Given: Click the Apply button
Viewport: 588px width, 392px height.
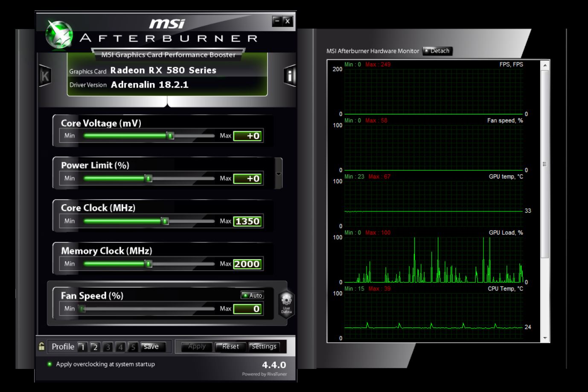Looking at the screenshot, I should [197, 347].
